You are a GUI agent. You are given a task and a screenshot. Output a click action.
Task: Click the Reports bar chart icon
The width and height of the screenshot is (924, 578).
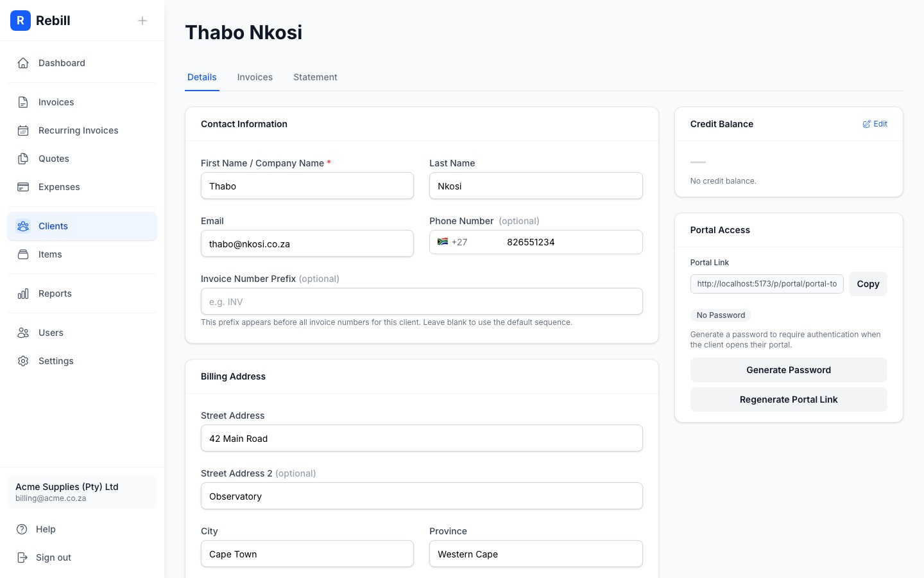[x=23, y=293]
